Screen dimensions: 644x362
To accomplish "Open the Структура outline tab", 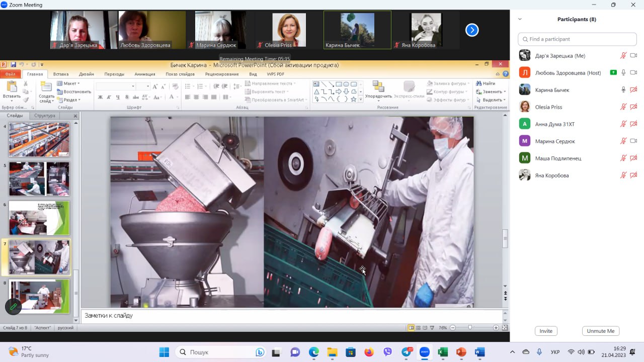I will pyautogui.click(x=45, y=116).
